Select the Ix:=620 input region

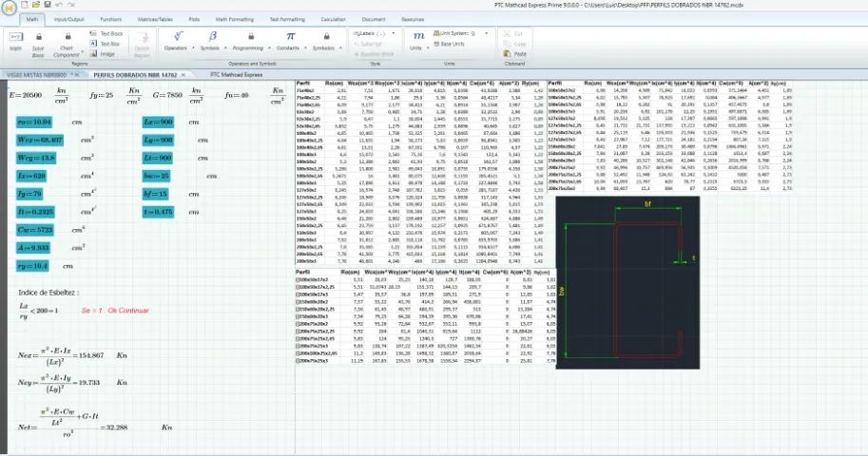click(31, 176)
